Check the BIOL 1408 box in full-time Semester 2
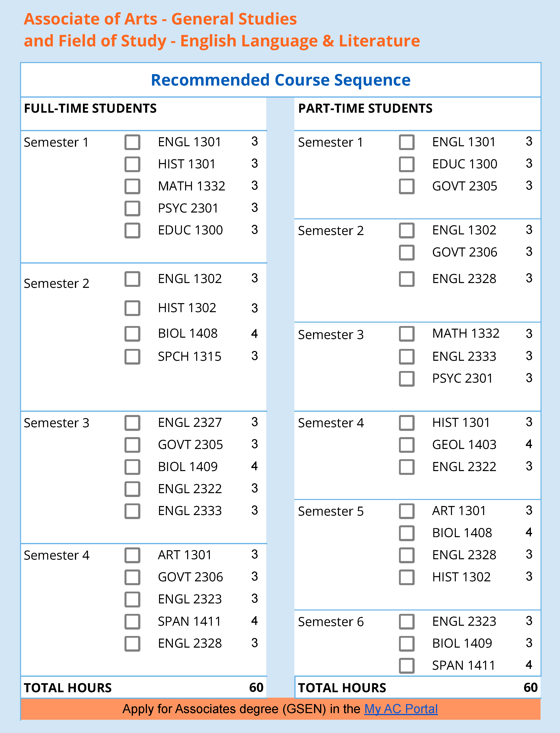 coord(132,334)
